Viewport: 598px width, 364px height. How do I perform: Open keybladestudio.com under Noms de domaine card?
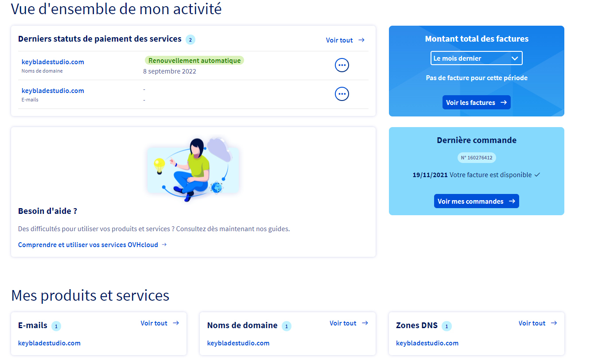click(x=238, y=343)
